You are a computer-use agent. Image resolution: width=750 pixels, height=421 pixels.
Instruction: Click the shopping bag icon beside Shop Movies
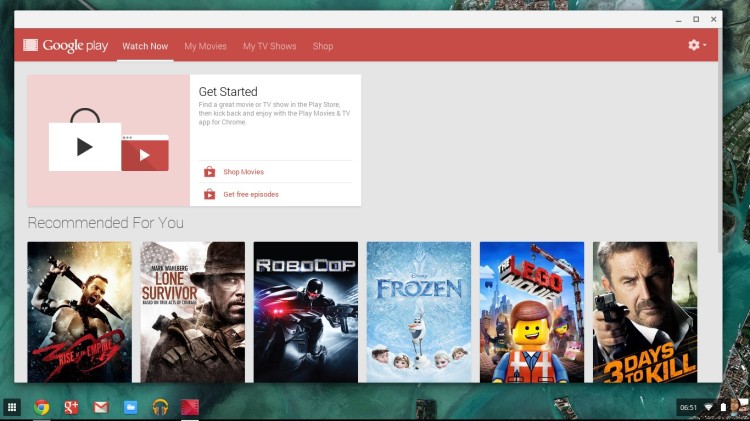pos(210,171)
